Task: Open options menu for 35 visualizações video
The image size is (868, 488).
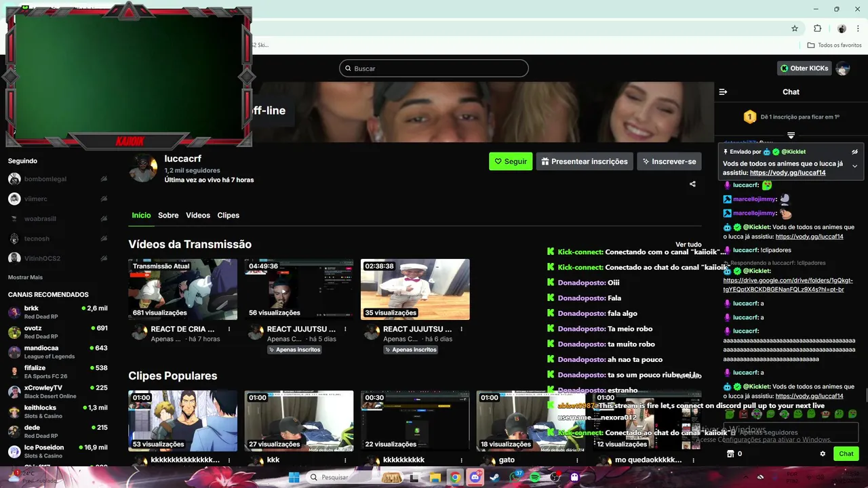Action: click(x=461, y=329)
